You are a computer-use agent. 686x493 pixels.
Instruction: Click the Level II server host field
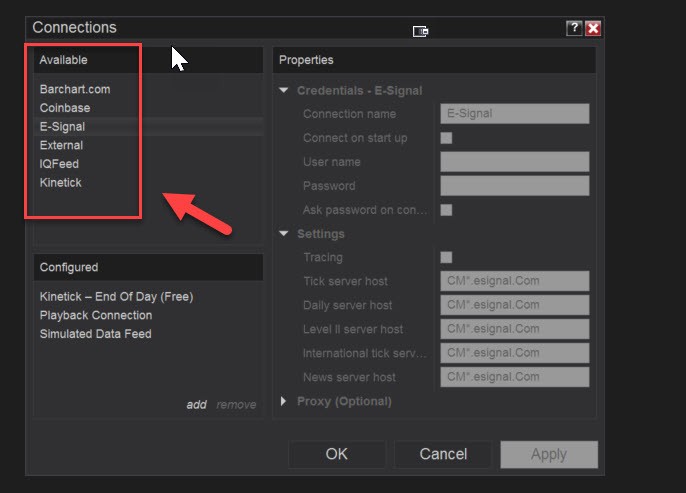514,329
